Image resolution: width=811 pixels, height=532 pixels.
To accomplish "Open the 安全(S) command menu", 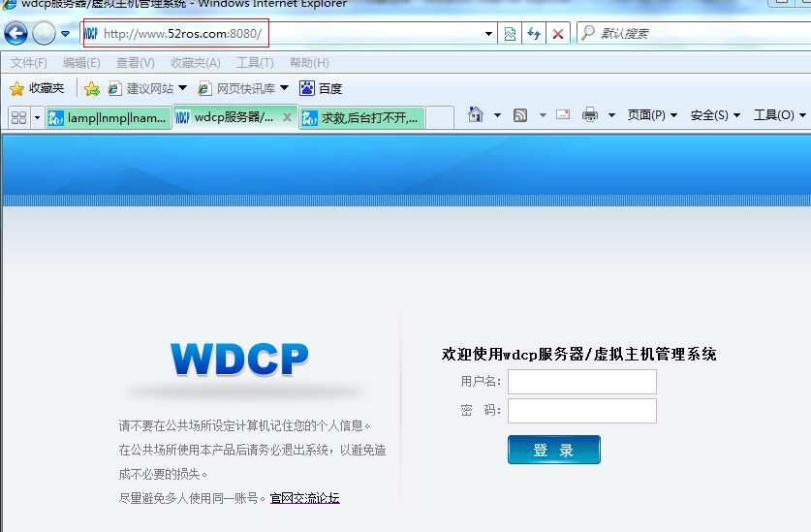I will (715, 115).
